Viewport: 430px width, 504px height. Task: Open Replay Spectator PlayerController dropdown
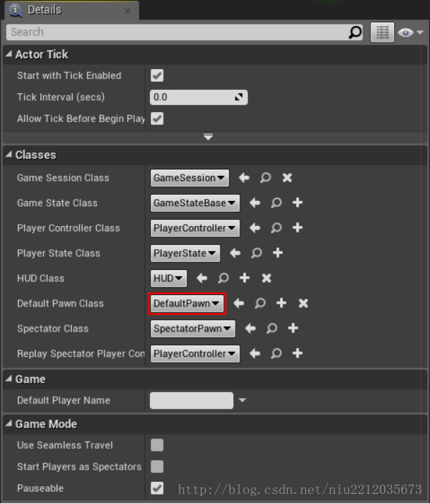[x=195, y=353]
